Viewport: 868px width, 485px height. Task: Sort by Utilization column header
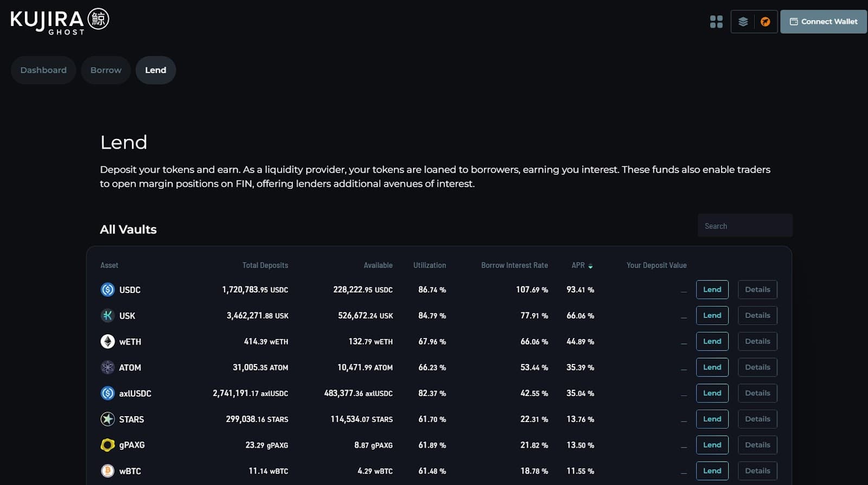[429, 265]
